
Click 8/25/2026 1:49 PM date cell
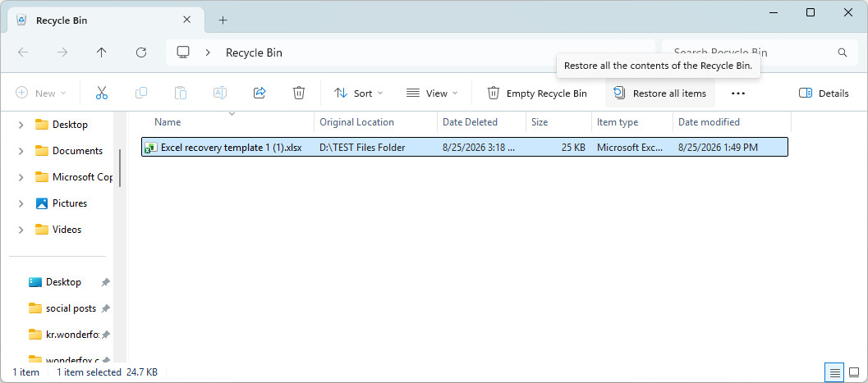(x=718, y=148)
